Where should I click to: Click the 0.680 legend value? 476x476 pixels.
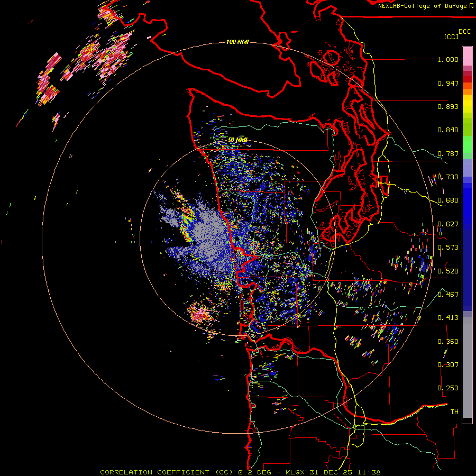[x=448, y=200]
